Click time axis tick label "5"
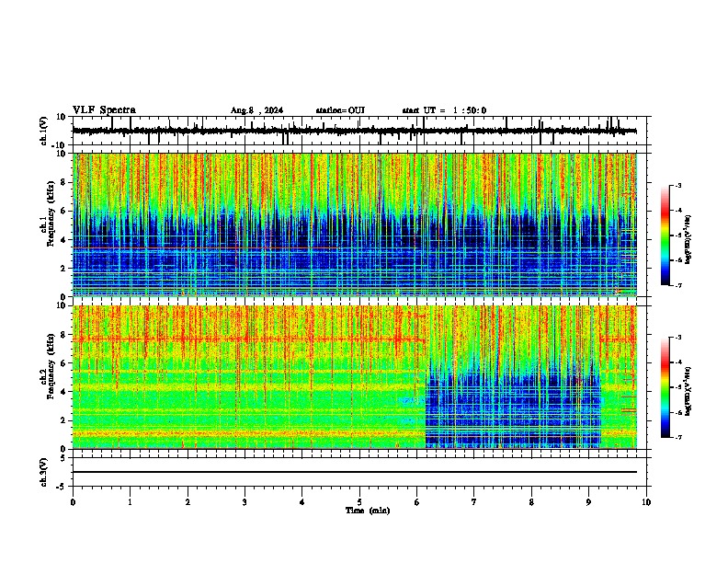Screen dimensions: 728x563 (359, 502)
